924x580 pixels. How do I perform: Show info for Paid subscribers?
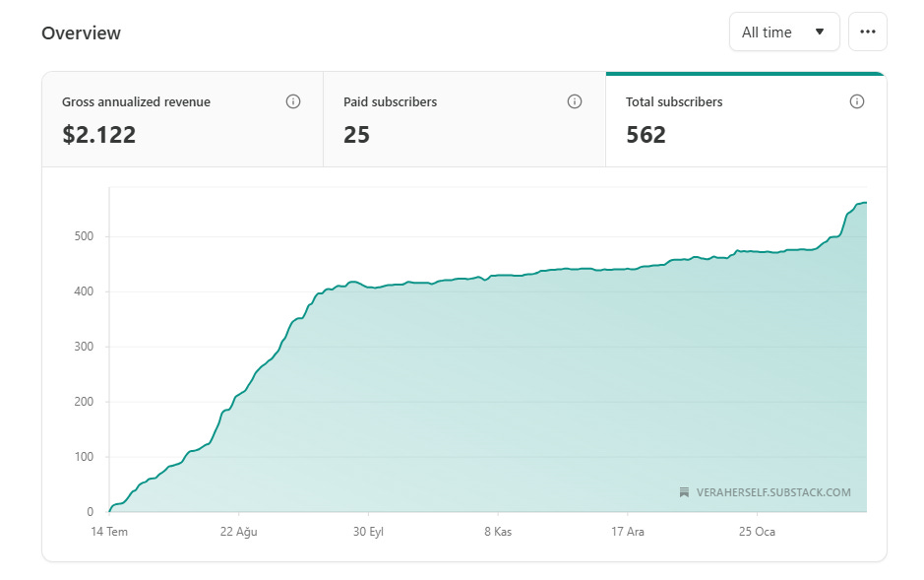tap(575, 101)
